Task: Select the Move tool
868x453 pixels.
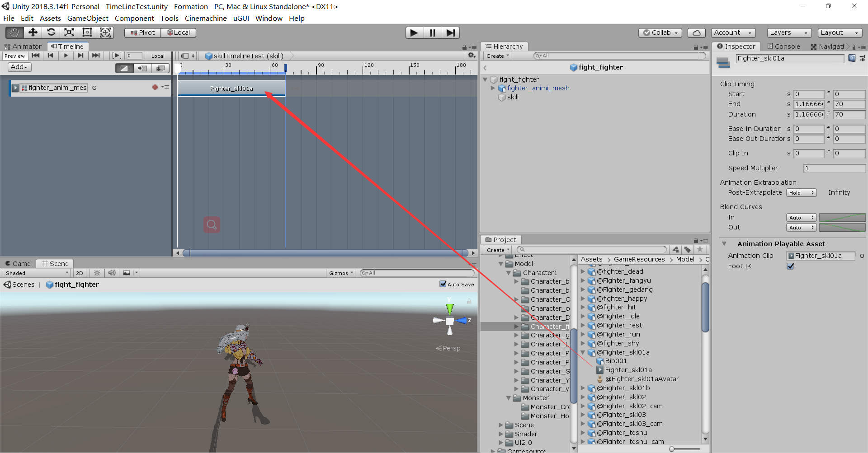Action: [33, 33]
